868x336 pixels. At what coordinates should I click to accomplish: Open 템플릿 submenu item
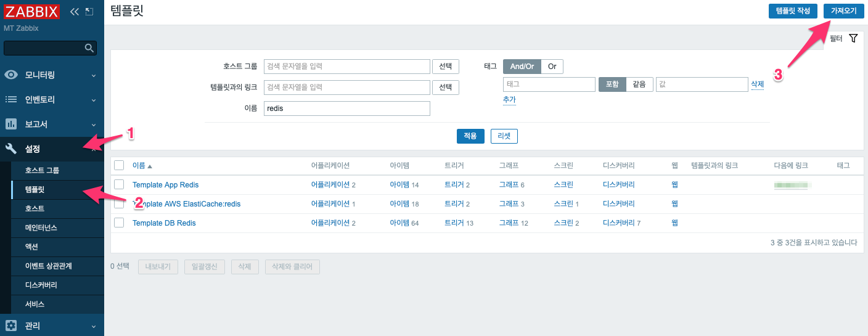[57, 189]
